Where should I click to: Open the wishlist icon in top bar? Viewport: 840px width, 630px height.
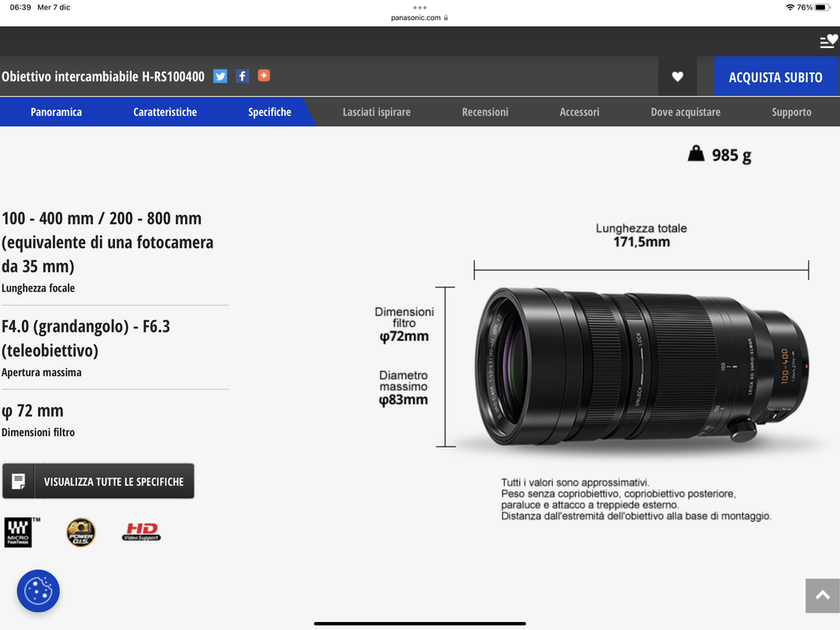(828, 41)
